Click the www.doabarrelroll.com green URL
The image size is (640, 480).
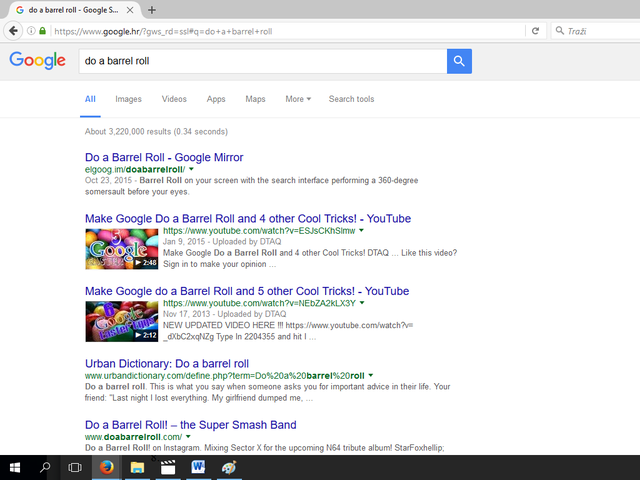tap(133, 437)
